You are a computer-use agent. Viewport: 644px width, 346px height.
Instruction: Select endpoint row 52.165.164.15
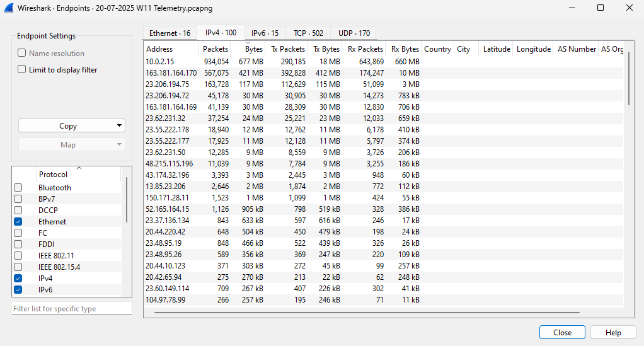tap(383, 209)
